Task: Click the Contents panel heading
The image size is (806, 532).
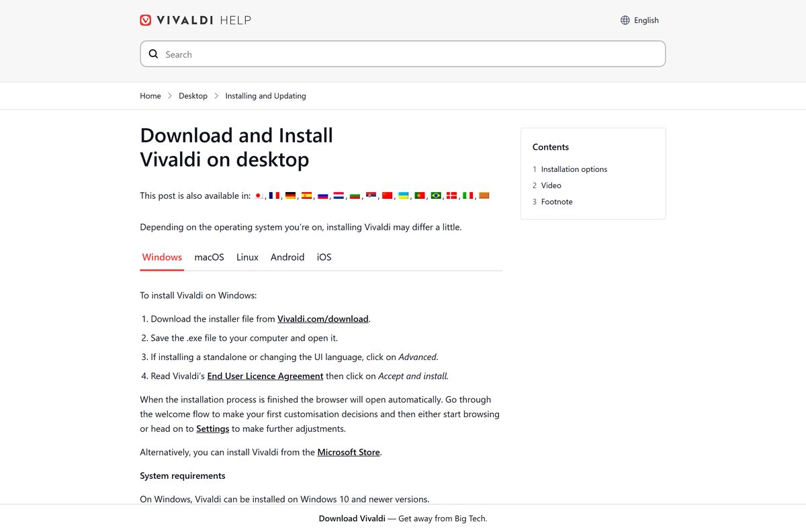Action: (551, 147)
